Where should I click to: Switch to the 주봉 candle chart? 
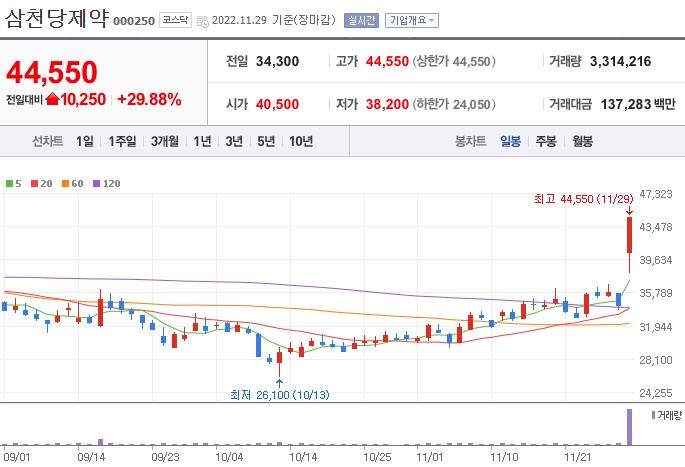coord(546,141)
